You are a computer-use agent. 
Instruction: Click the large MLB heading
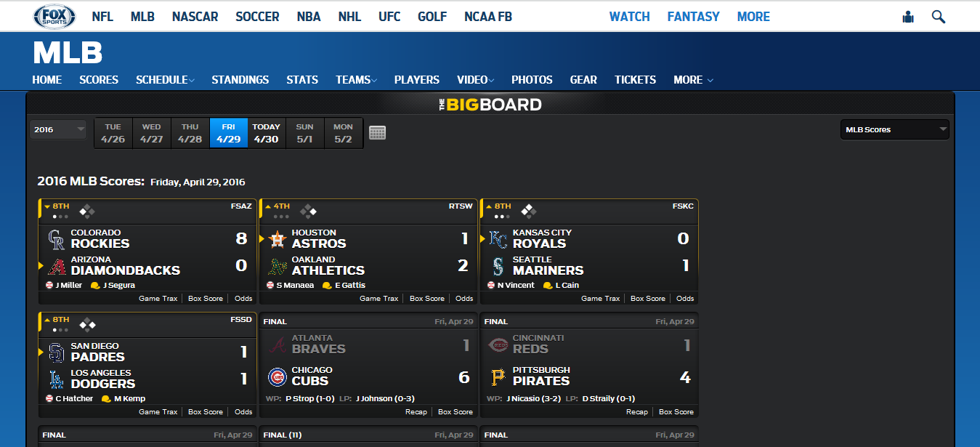pyautogui.click(x=68, y=53)
